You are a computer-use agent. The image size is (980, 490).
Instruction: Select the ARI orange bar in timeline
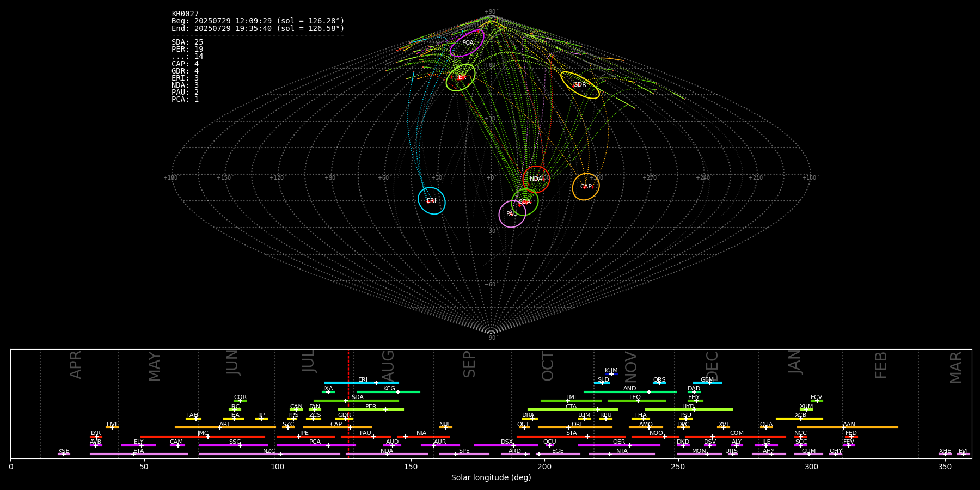point(225,427)
